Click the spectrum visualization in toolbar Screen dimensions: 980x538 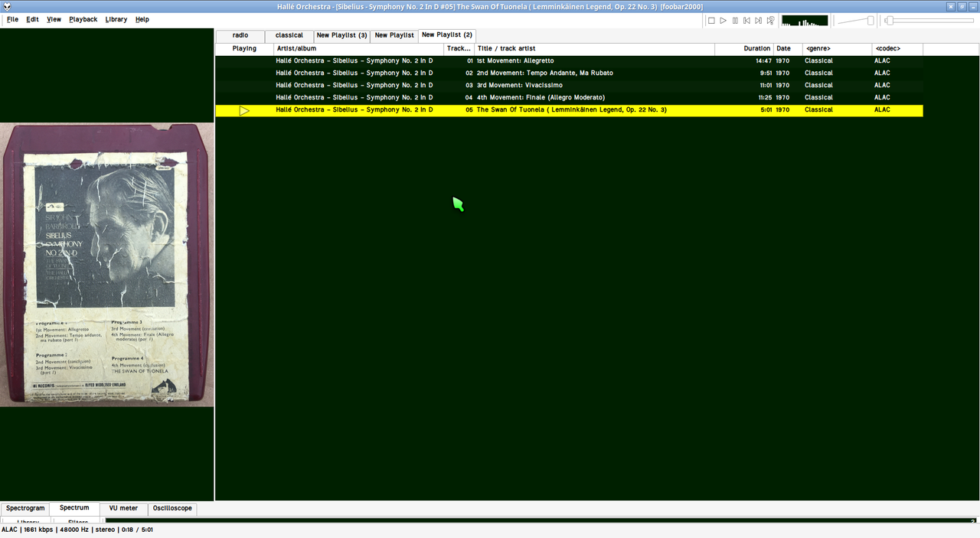click(x=805, y=21)
